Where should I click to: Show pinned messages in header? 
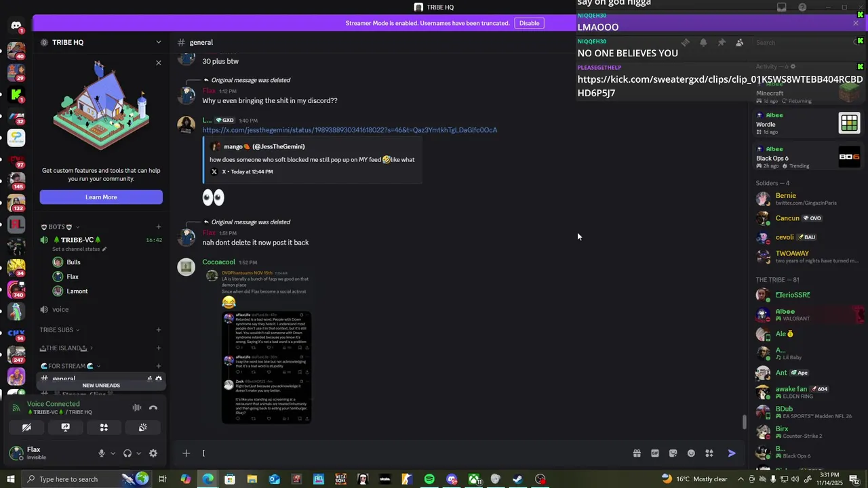point(722,42)
